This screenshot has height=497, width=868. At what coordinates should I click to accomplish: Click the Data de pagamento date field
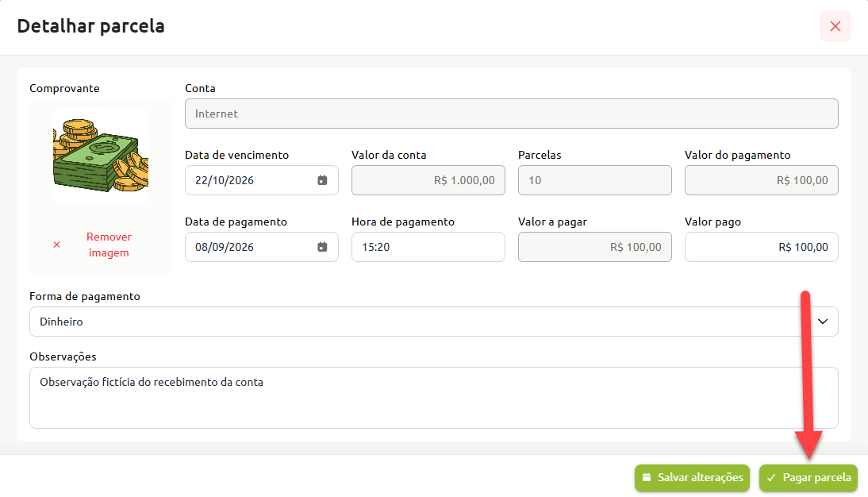(x=261, y=247)
